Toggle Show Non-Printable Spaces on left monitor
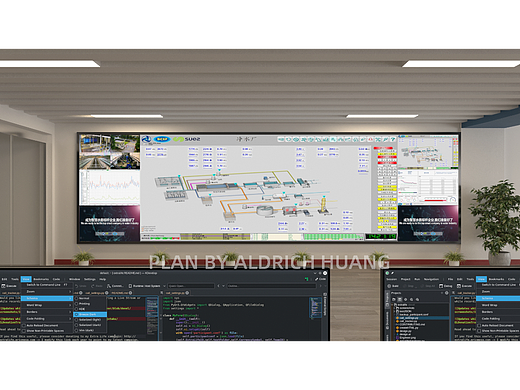 [x=24, y=331]
